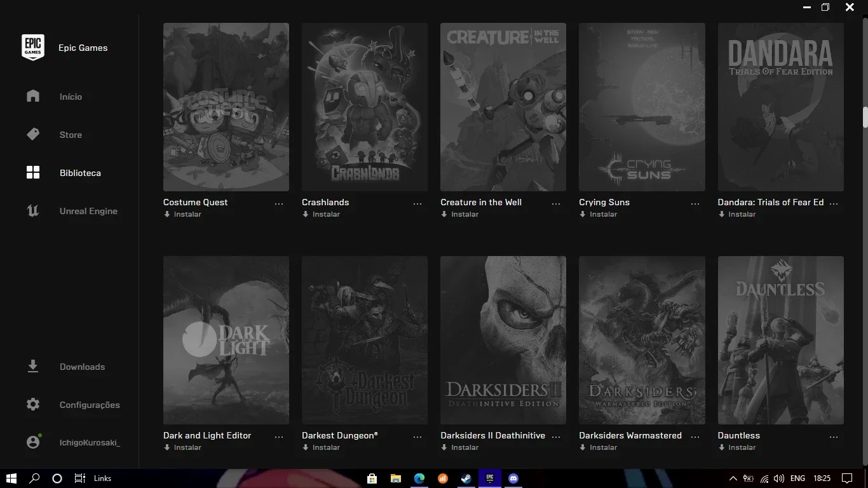Install Costume Quest
Image resolution: width=868 pixels, height=488 pixels.
(x=182, y=214)
